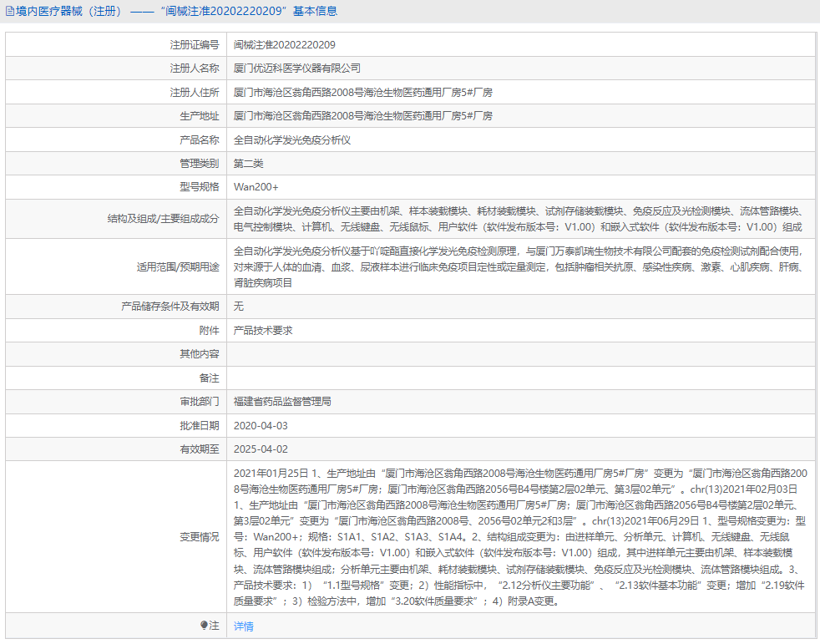Screen dimensions: 820x644
Task: Click the 批准日期 value 2020-04-03
Action: point(264,426)
